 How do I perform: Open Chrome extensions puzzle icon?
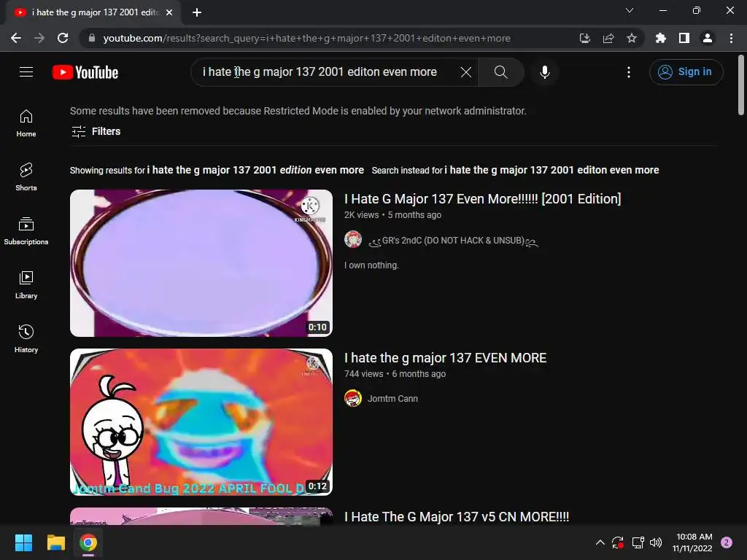point(660,38)
